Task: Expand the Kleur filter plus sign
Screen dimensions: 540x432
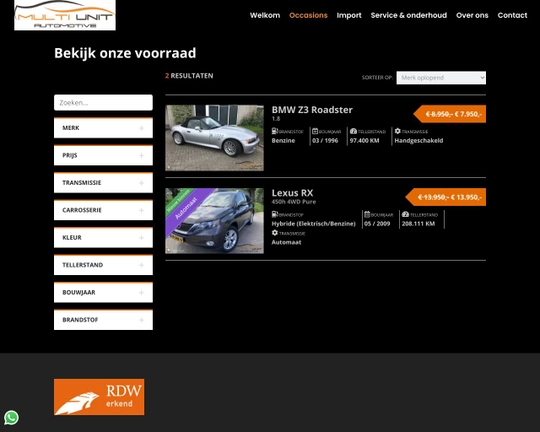Action: (x=141, y=238)
